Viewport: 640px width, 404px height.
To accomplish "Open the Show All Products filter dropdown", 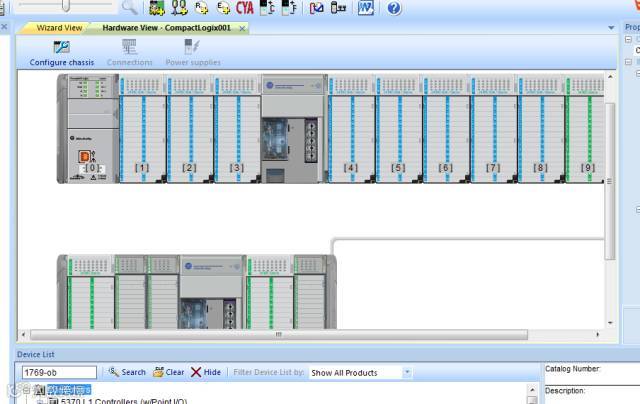I will [x=407, y=372].
